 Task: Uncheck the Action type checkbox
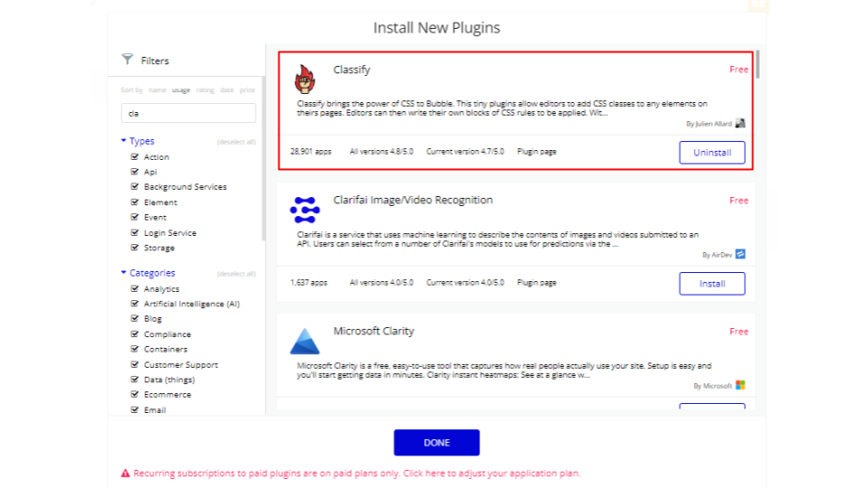135,156
